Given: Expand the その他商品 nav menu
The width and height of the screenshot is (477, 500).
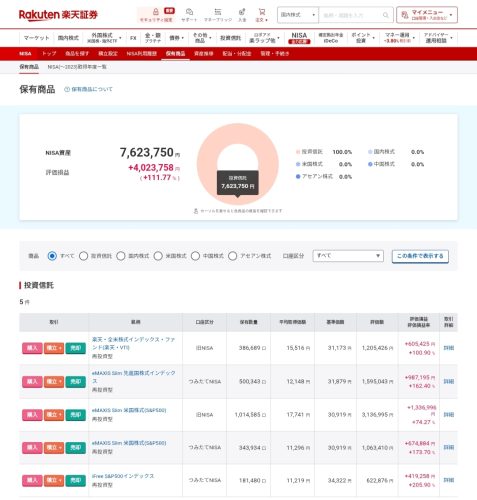Looking at the screenshot, I should tap(202, 38).
